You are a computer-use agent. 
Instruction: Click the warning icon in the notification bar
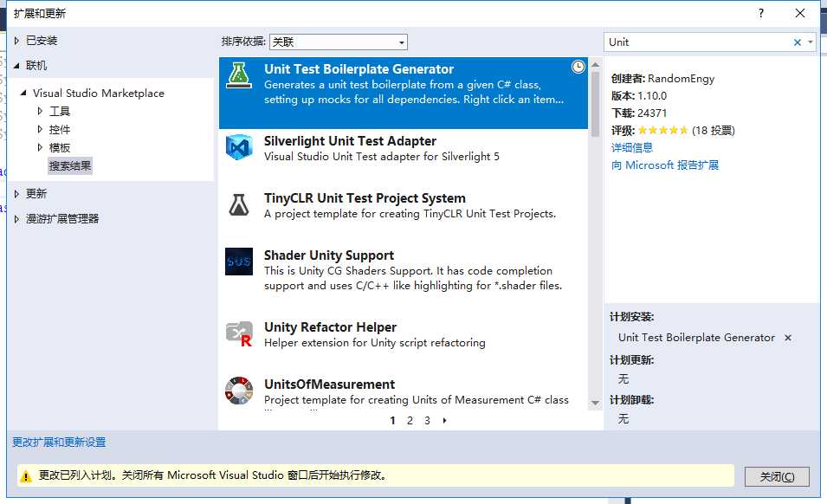[25, 476]
